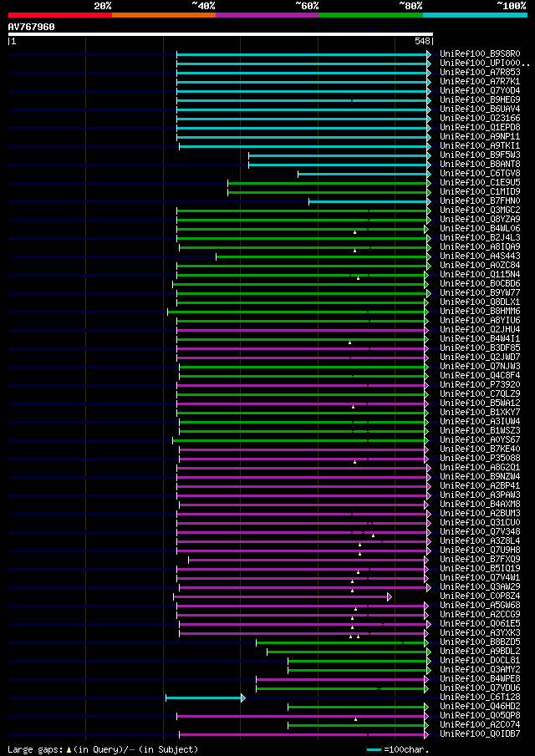This screenshot has width=535, height=756.
Task: Click the AV767960 query name
Action: pos(32,27)
